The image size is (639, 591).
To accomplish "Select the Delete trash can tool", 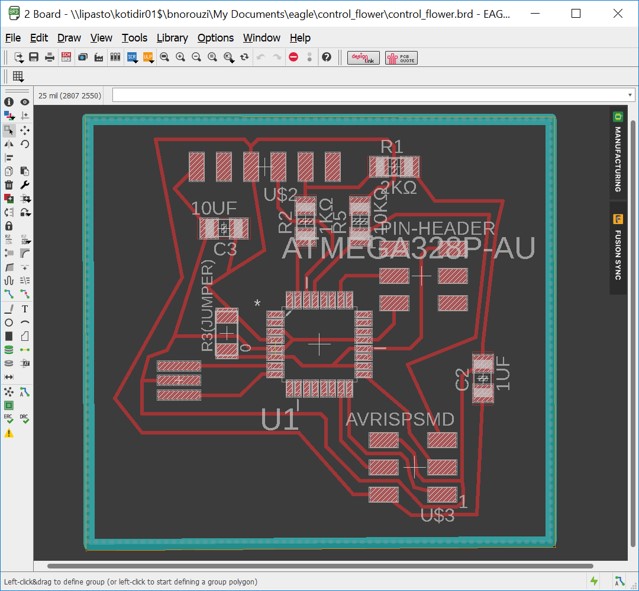I will (x=9, y=185).
